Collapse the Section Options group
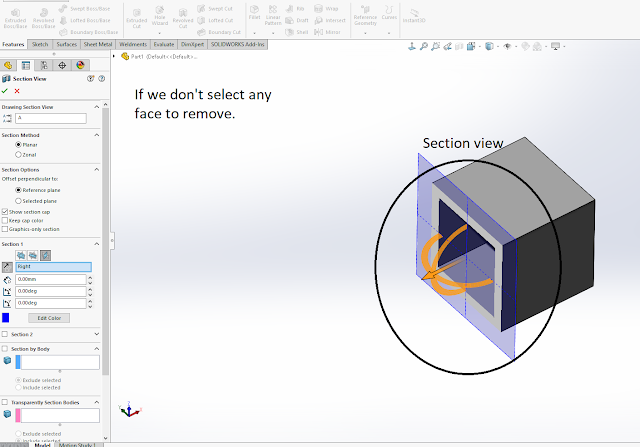640x447 pixels. [x=97, y=169]
